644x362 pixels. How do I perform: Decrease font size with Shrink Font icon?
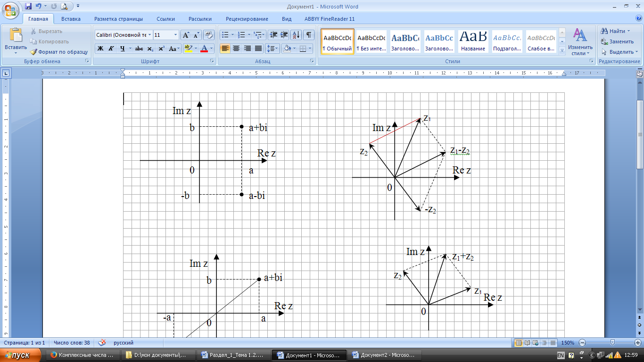coord(197,35)
